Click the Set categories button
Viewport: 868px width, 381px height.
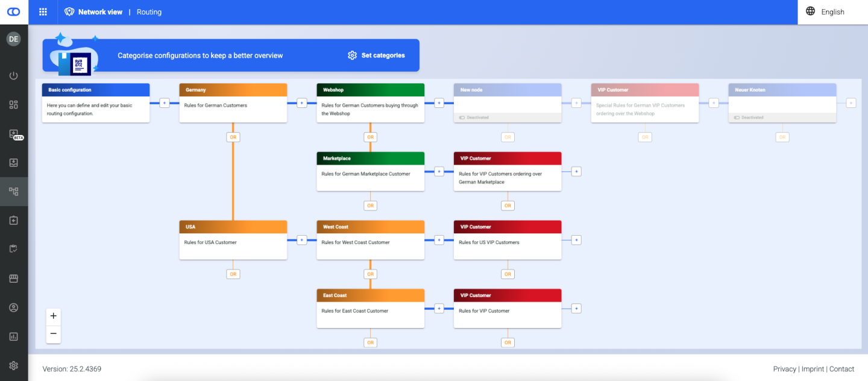(x=377, y=55)
